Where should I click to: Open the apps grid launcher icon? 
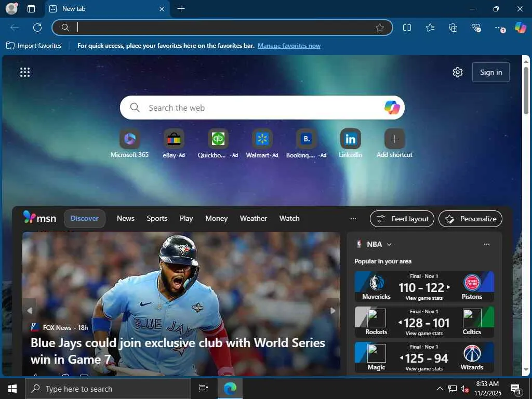(25, 72)
